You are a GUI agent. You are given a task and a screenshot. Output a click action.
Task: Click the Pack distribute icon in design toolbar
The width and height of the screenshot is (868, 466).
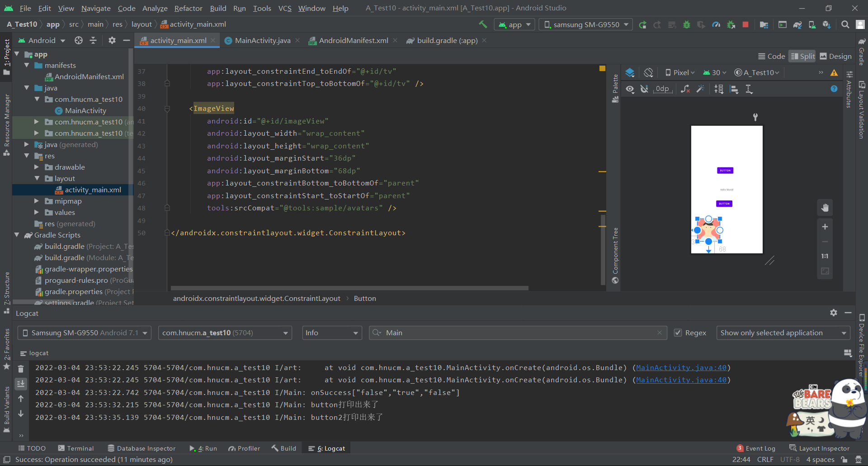719,89
